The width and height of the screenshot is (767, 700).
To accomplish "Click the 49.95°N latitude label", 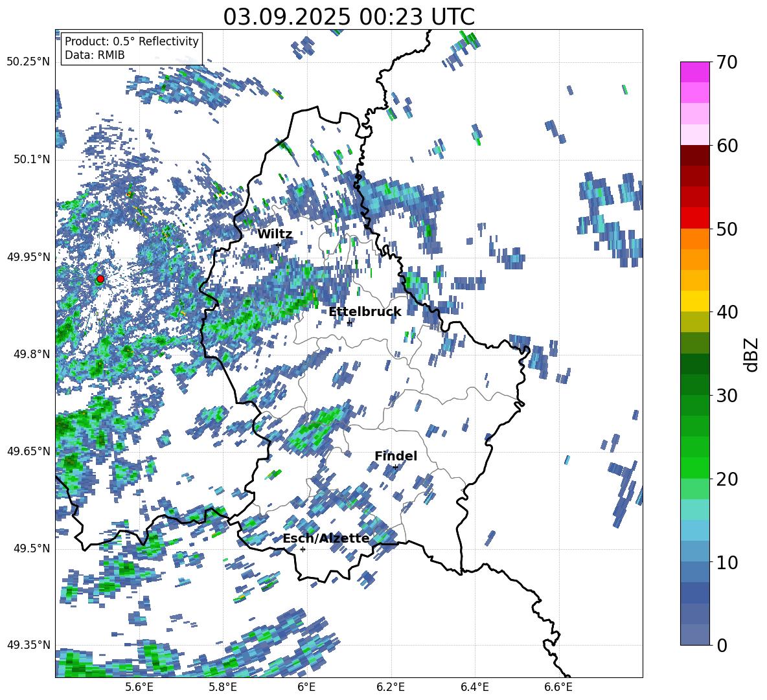I will click(28, 257).
